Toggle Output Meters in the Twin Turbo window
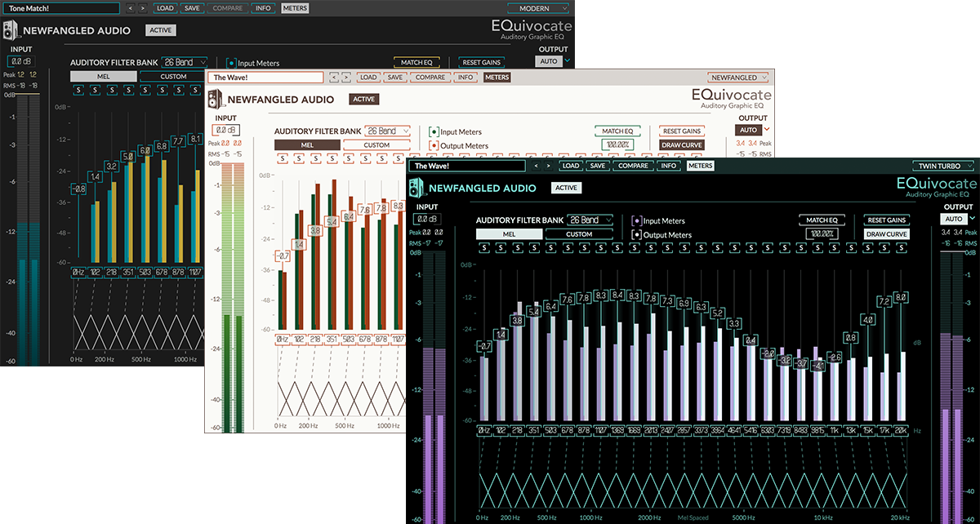Image resolution: width=980 pixels, height=524 pixels. [637, 235]
